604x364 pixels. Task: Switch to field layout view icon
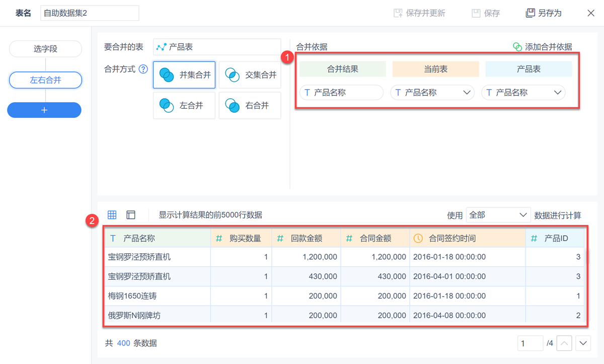point(131,215)
